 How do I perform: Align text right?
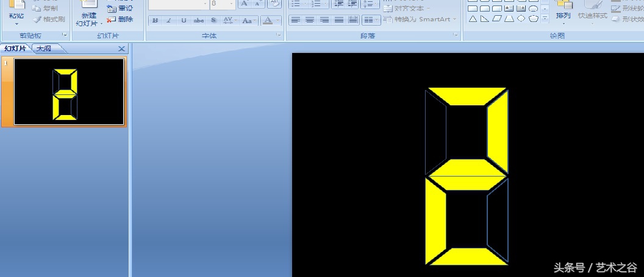point(324,19)
